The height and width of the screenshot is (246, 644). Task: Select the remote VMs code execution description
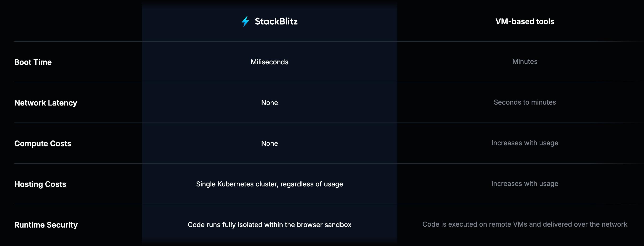pyautogui.click(x=525, y=224)
